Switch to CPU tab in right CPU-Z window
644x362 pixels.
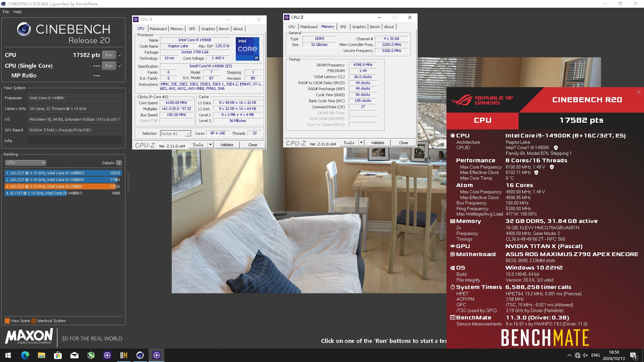(292, 27)
